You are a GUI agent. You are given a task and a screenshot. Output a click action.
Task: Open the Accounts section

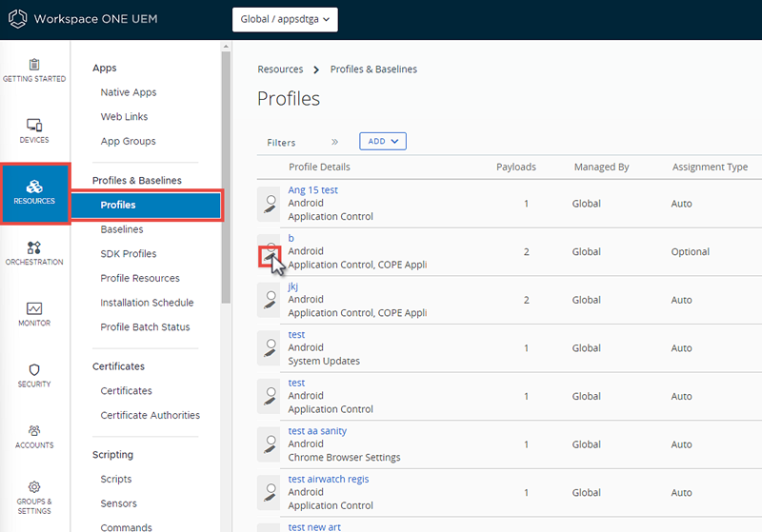tap(34, 437)
